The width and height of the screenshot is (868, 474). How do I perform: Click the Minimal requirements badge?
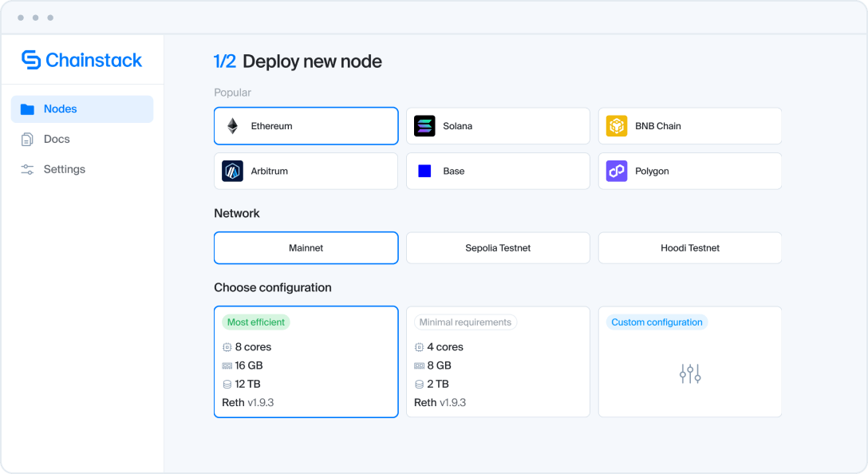coord(466,322)
